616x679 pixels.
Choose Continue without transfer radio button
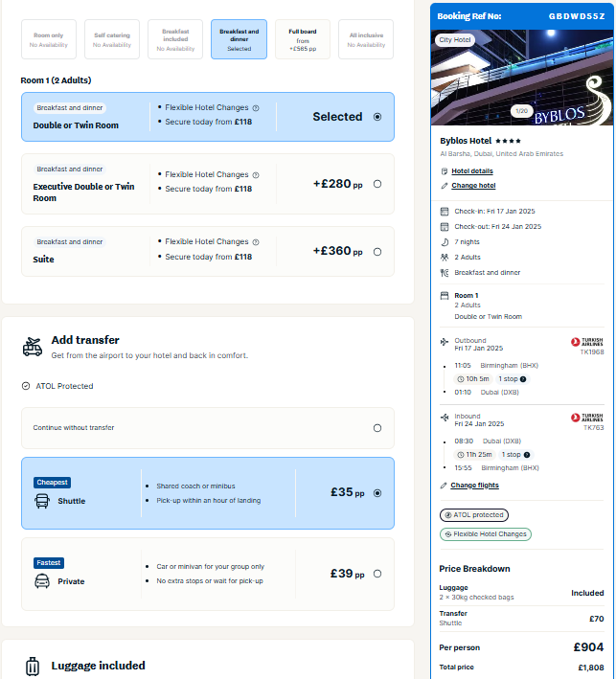click(x=377, y=428)
